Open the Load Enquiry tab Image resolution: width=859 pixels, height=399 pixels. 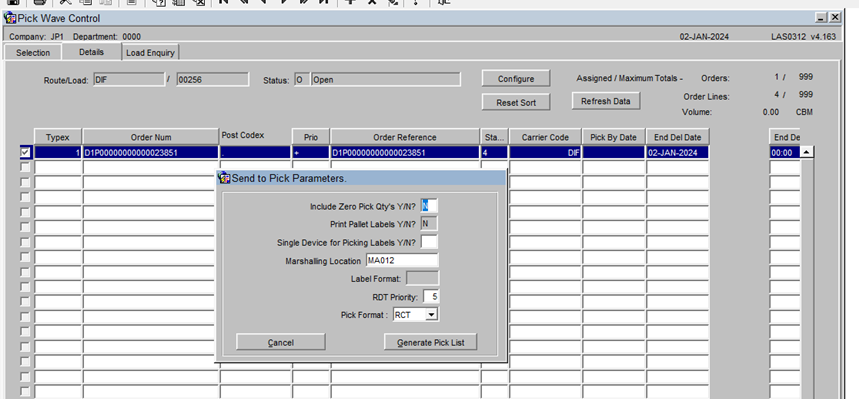(150, 53)
